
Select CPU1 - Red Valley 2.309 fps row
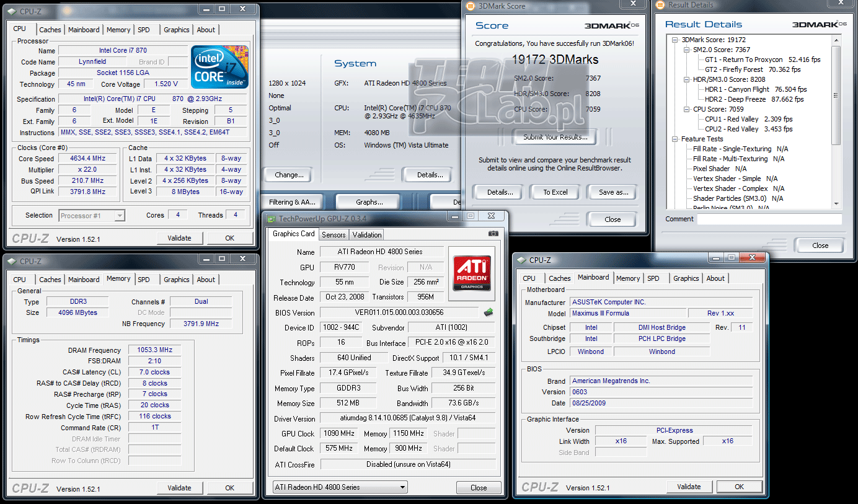click(x=748, y=119)
